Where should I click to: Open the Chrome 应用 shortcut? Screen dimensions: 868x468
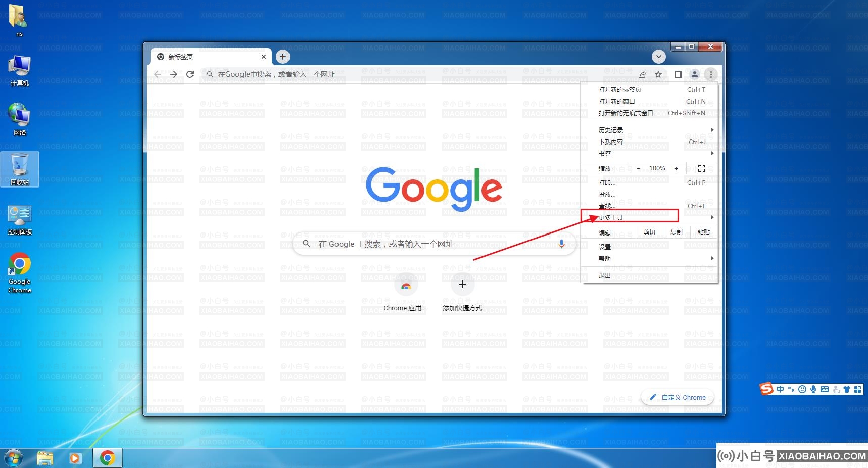coord(405,293)
